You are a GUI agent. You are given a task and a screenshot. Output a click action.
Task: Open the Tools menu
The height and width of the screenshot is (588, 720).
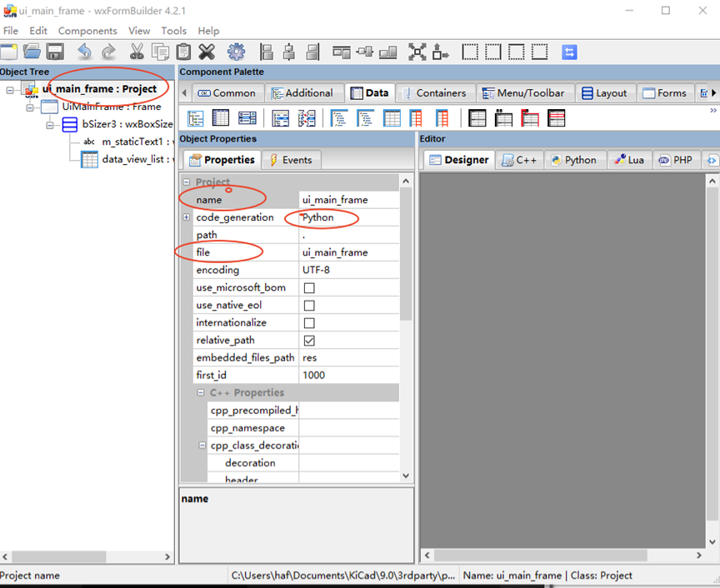tap(173, 31)
